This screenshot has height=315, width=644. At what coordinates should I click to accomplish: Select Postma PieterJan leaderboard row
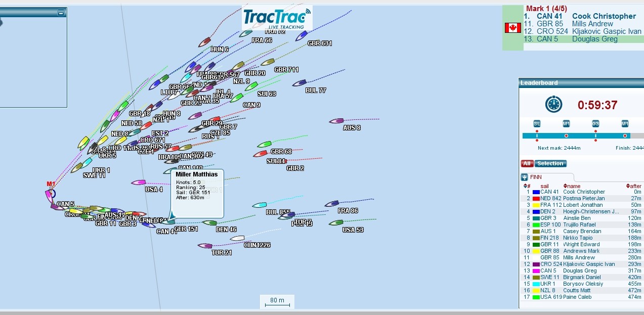point(581,199)
